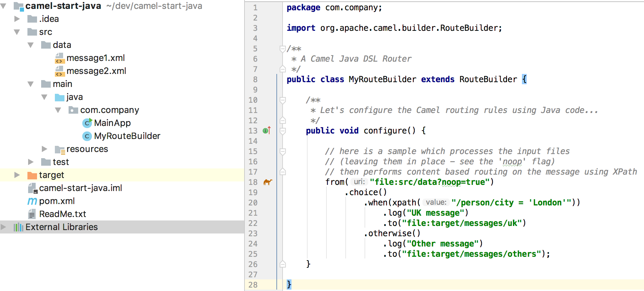Click the orange target folder icon
The image size is (644, 291).
click(32, 175)
